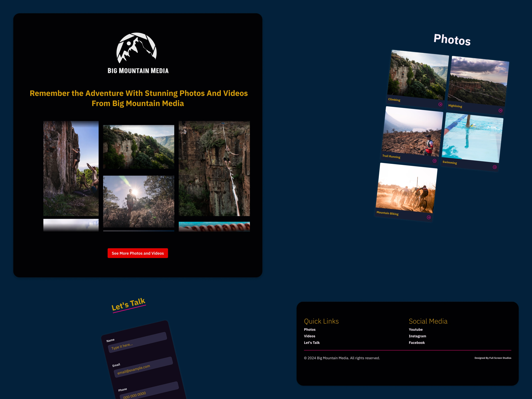
Task: Click the arrow icon on Mountain Biking card
Action: click(429, 217)
